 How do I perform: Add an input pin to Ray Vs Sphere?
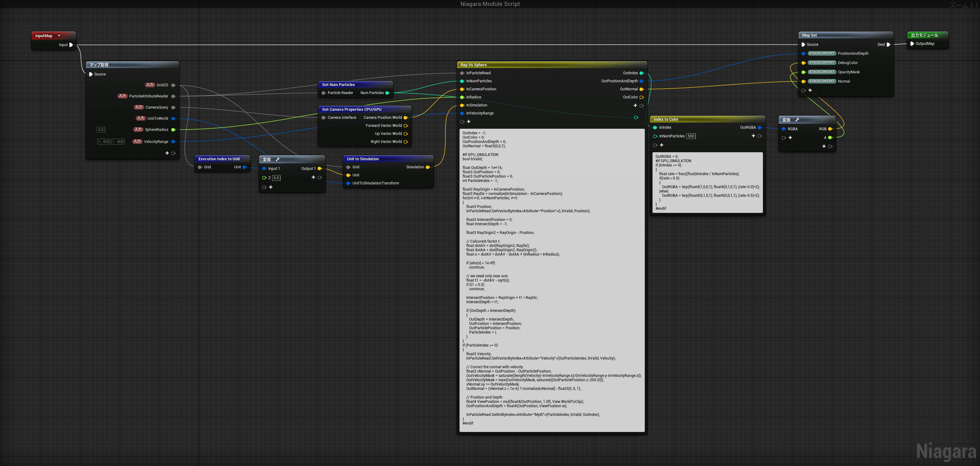(x=469, y=121)
